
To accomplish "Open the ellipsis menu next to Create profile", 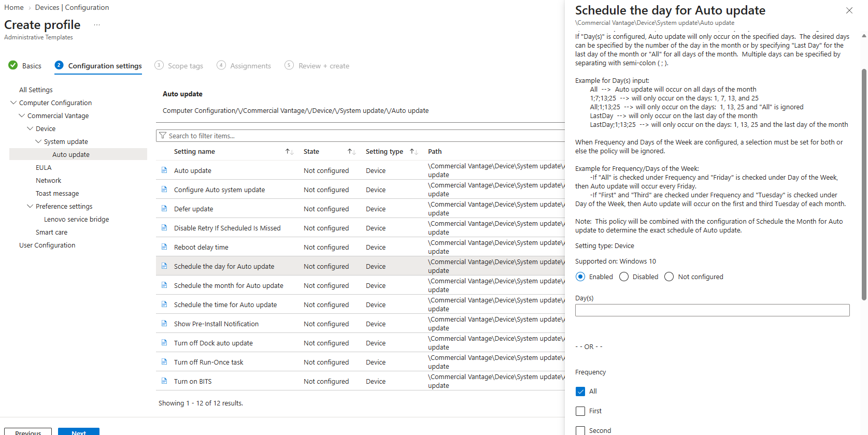I will coord(97,25).
